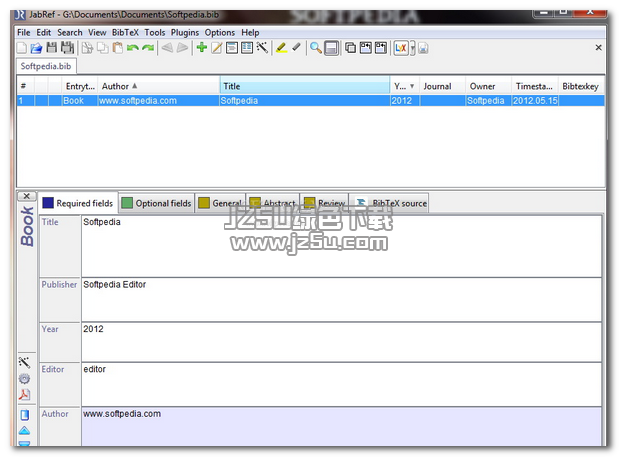Viewport: 619px width, 457px height.
Task: Go forward with the right arrow icon
Action: coord(182,48)
